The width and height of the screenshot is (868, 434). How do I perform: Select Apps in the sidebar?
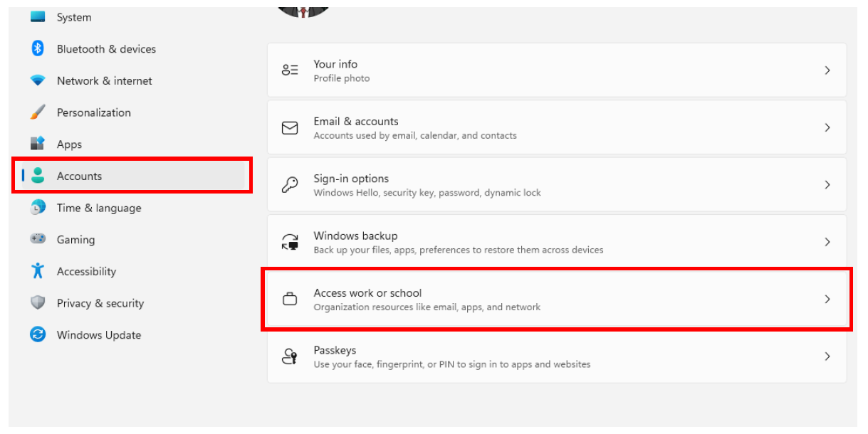coord(69,144)
